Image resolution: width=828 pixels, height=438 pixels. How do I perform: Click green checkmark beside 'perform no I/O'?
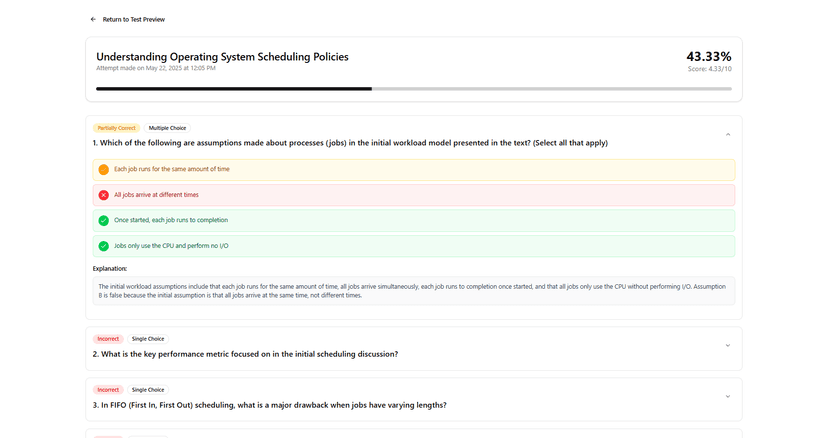104,246
